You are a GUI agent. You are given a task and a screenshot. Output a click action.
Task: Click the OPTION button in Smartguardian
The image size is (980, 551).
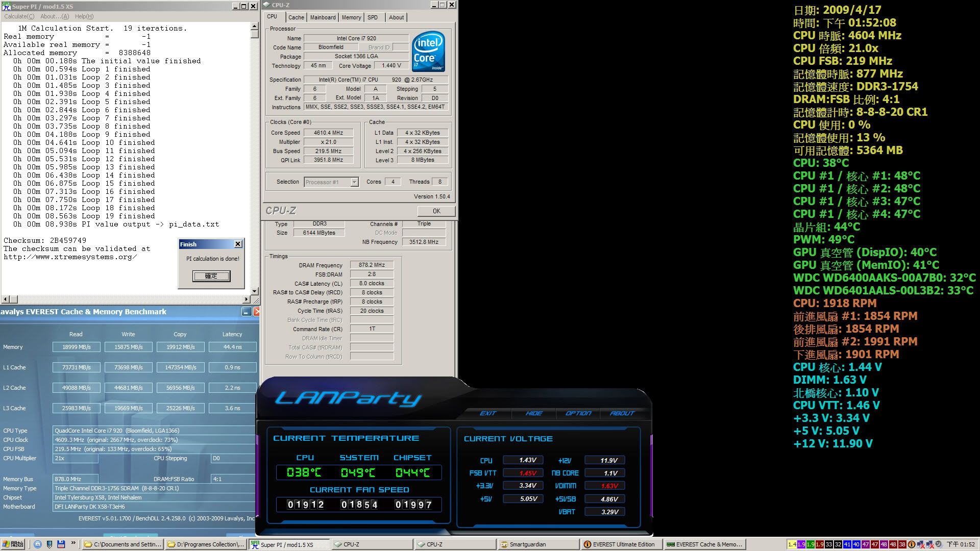click(577, 413)
